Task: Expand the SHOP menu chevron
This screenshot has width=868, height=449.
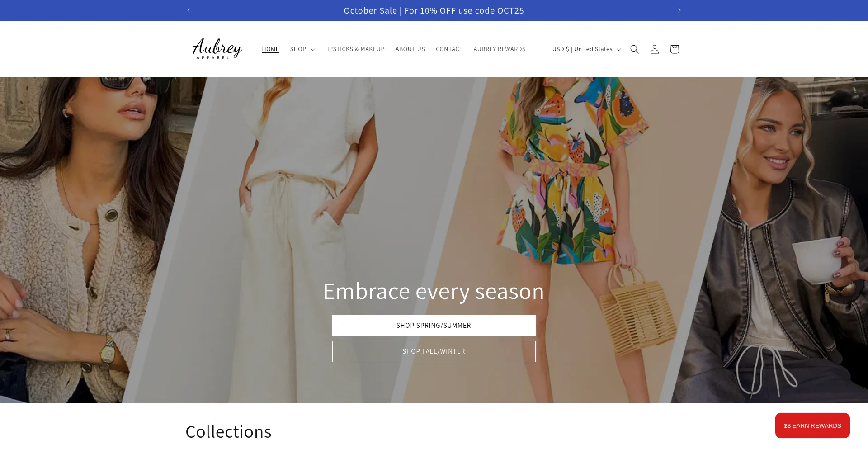Action: pyautogui.click(x=313, y=49)
